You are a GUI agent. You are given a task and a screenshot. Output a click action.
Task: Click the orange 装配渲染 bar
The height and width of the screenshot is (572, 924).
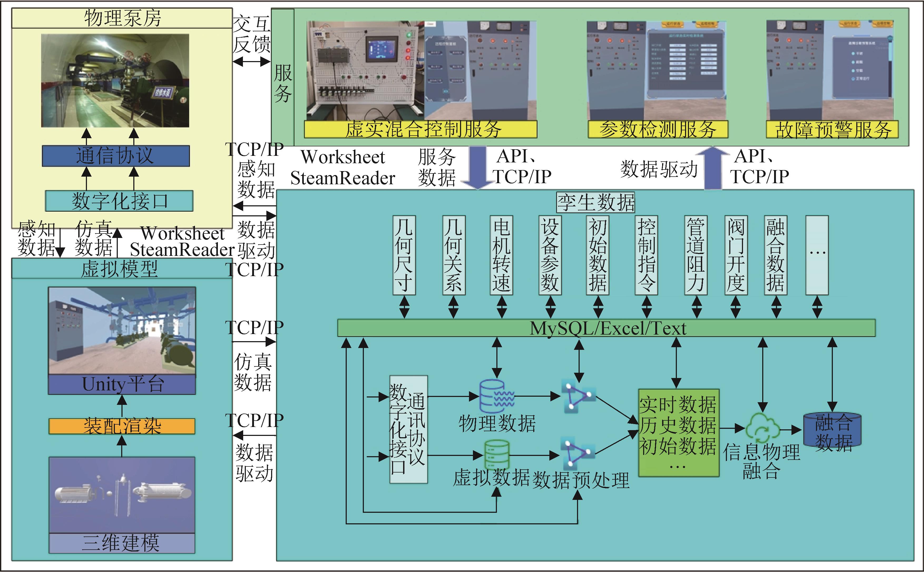[121, 426]
